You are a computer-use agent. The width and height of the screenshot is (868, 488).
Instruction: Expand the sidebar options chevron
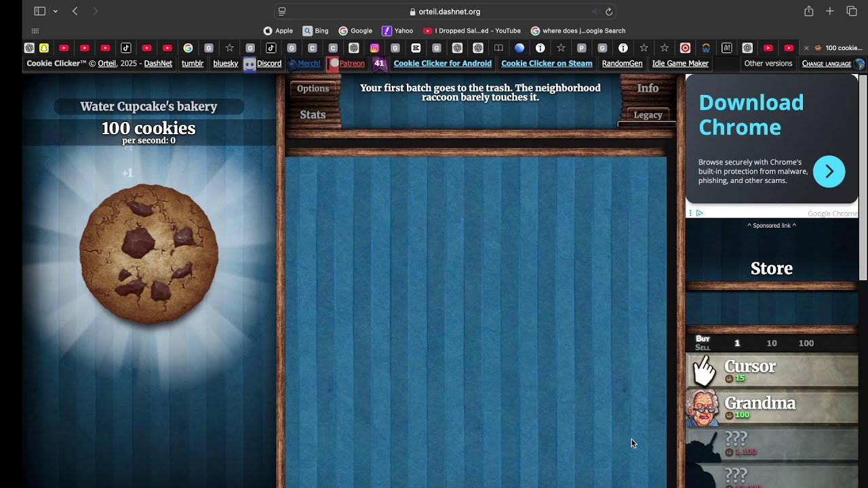(55, 12)
